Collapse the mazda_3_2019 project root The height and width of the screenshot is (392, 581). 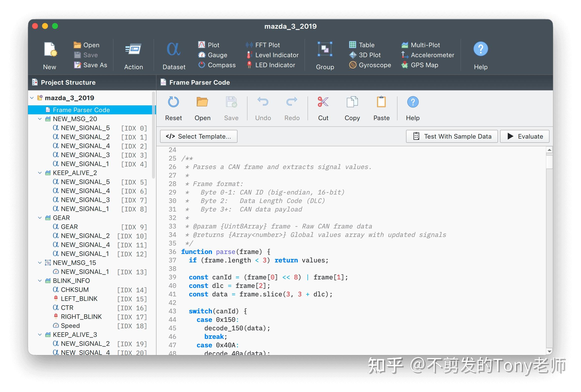pos(32,98)
